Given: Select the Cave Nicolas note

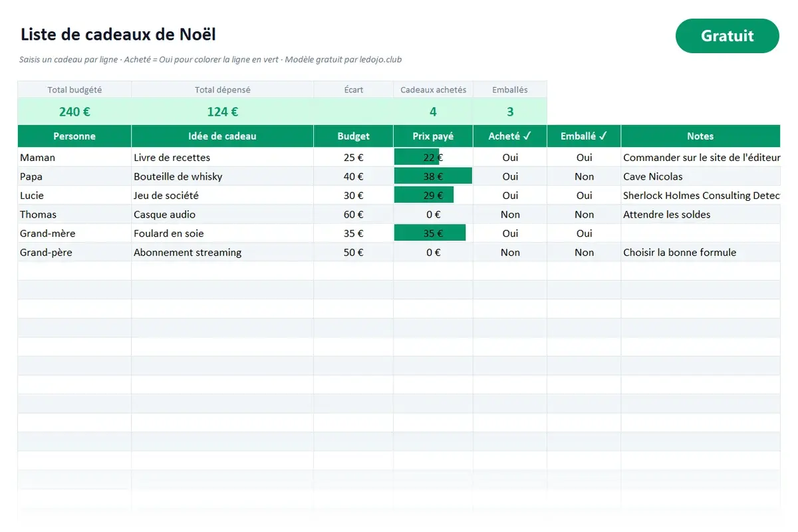Looking at the screenshot, I should click(700, 176).
